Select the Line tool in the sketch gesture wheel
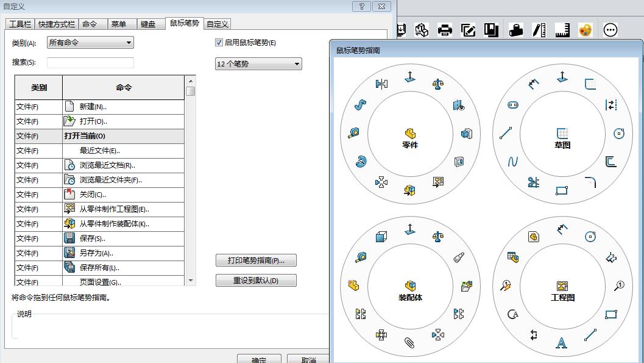This screenshot has height=363, width=644. pyautogui.click(x=506, y=134)
